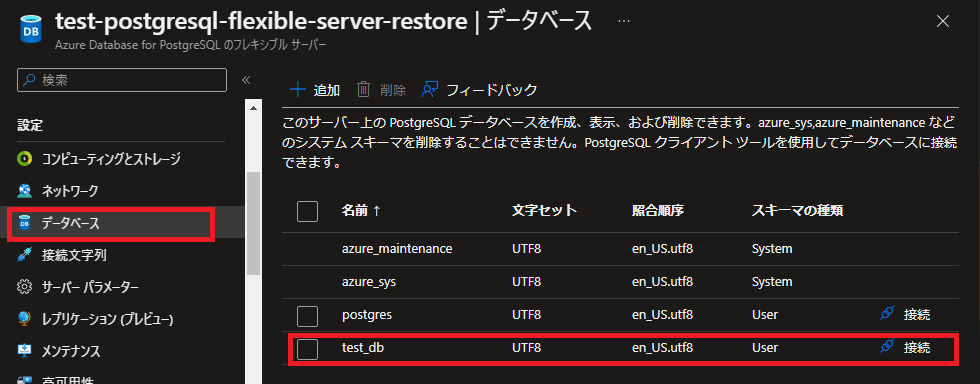Viewport: 980px width, 384px height.
Task: Close the database blade
Action: 943,21
